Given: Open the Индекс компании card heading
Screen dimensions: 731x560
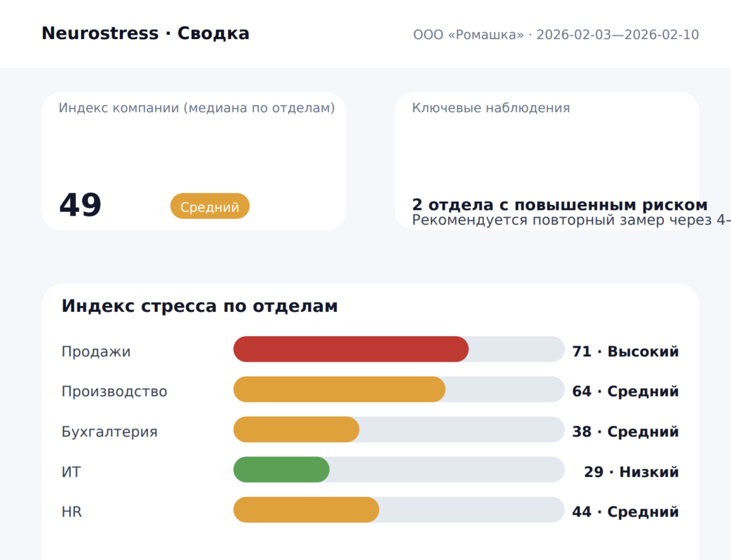Looking at the screenshot, I should coord(196,108).
